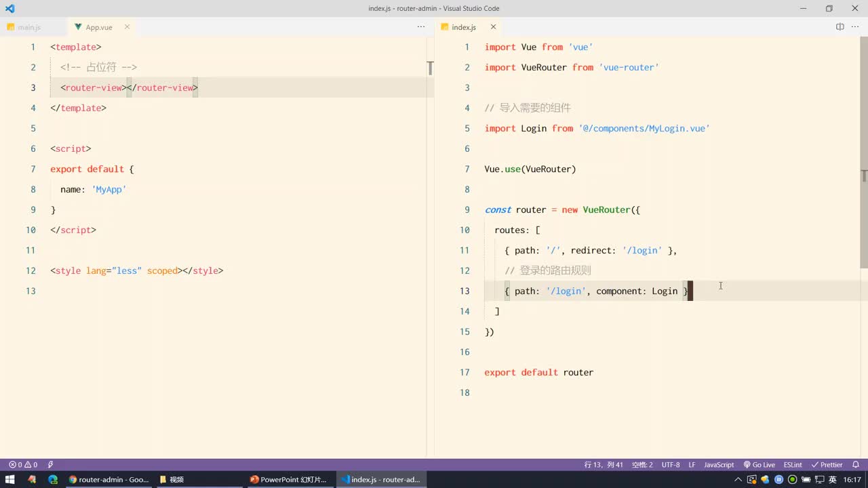
Task: Start Go Live server
Action: click(759, 465)
